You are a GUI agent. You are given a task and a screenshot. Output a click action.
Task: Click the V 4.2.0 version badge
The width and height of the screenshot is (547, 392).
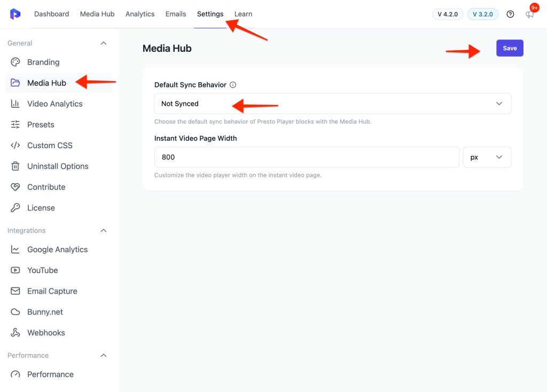tap(448, 14)
